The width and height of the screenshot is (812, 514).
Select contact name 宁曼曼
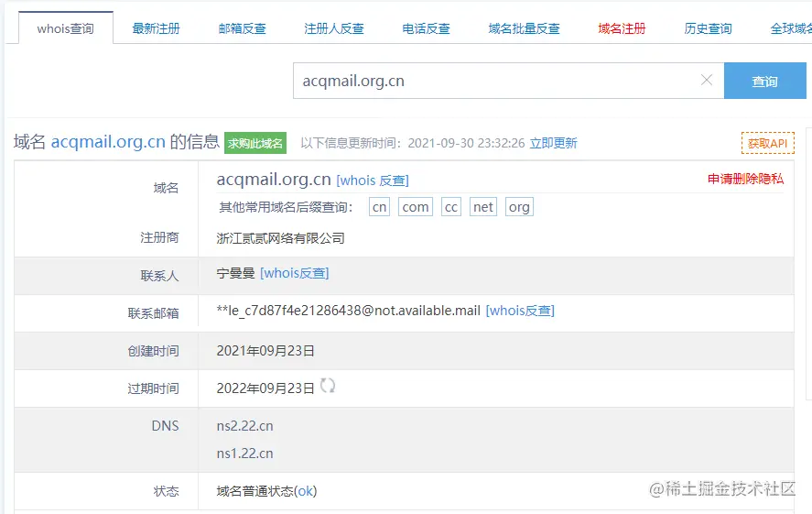pos(235,273)
